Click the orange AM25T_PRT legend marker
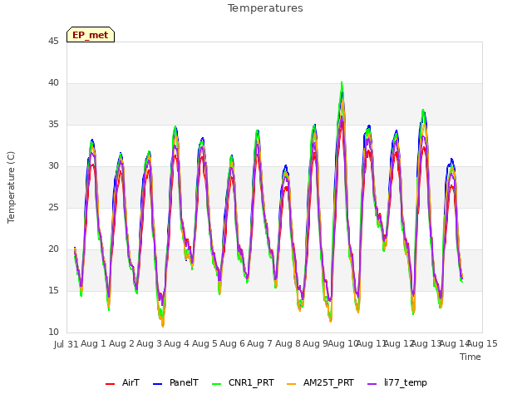532x399 pixels. pyautogui.click(x=292, y=384)
